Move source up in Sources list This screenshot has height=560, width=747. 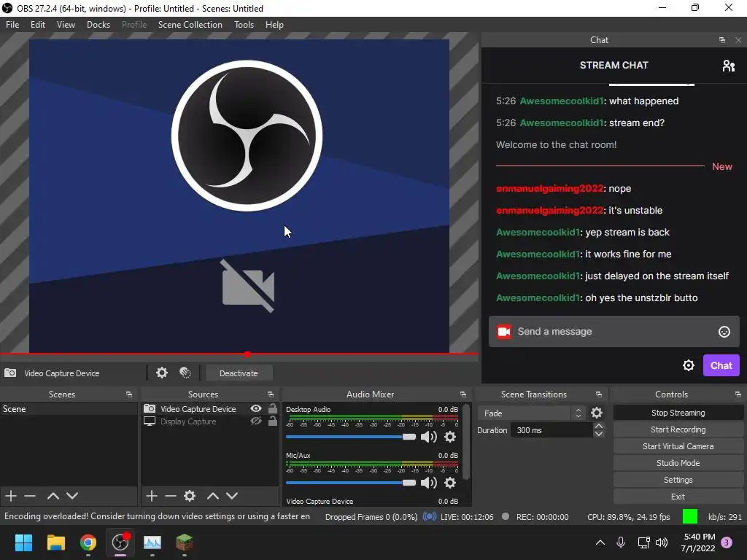click(x=213, y=496)
